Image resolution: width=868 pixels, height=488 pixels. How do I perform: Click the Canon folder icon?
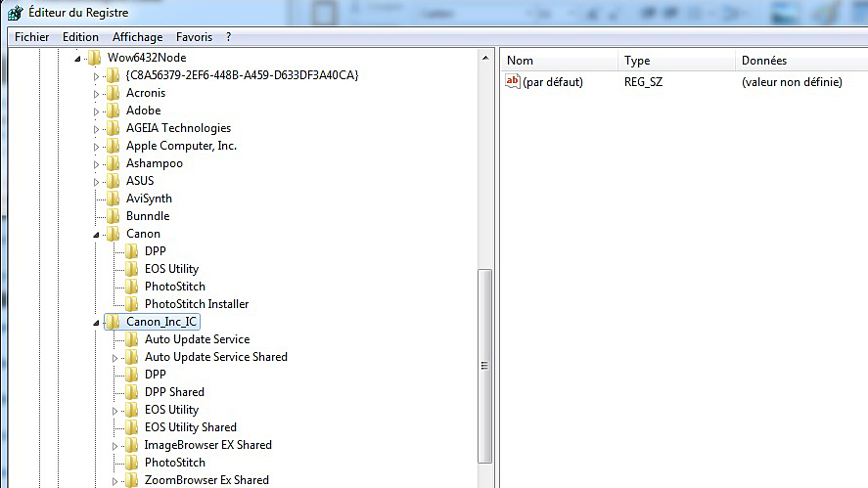pyautogui.click(x=113, y=234)
